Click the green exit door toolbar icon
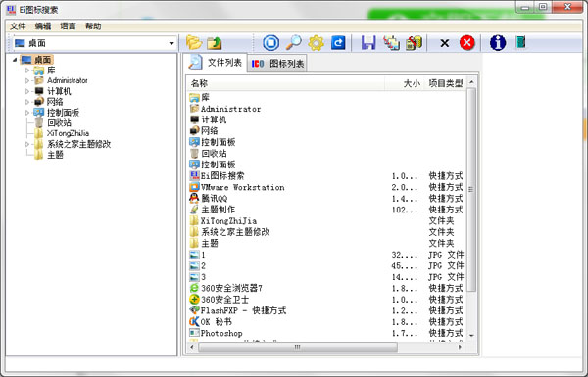This screenshot has height=377, width=588. [521, 42]
